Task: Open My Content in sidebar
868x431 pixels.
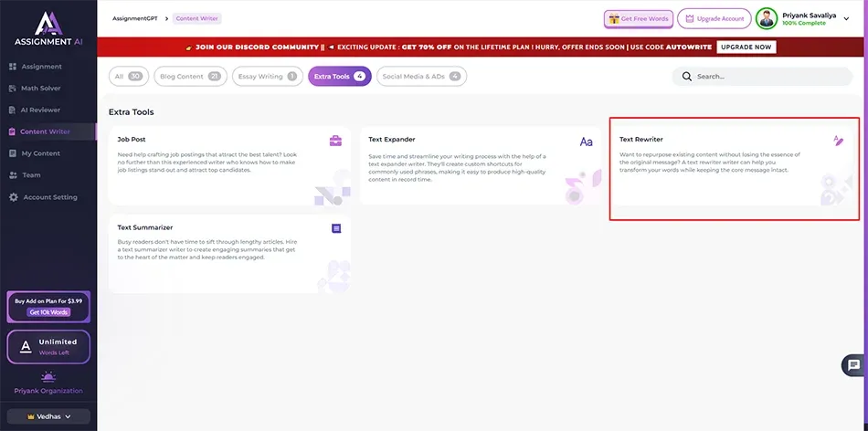Action: point(41,153)
